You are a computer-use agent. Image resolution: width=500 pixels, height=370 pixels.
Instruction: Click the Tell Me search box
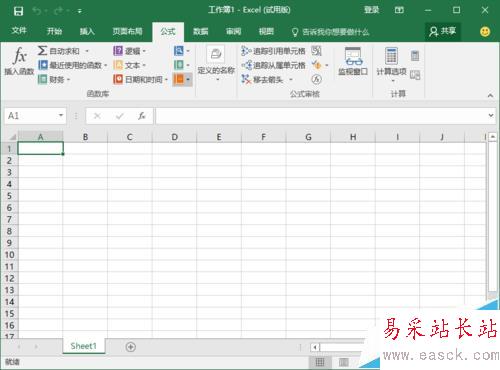(330, 32)
